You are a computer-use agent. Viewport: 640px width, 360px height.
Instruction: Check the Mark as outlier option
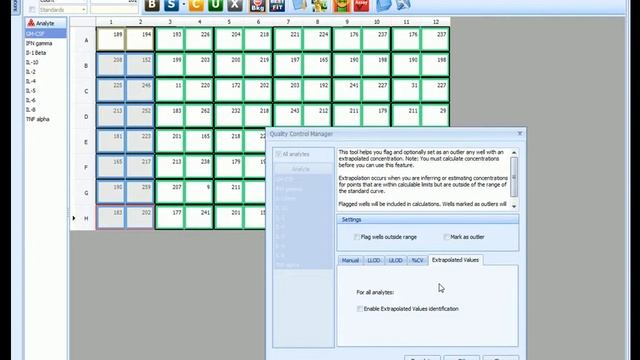[446, 237]
